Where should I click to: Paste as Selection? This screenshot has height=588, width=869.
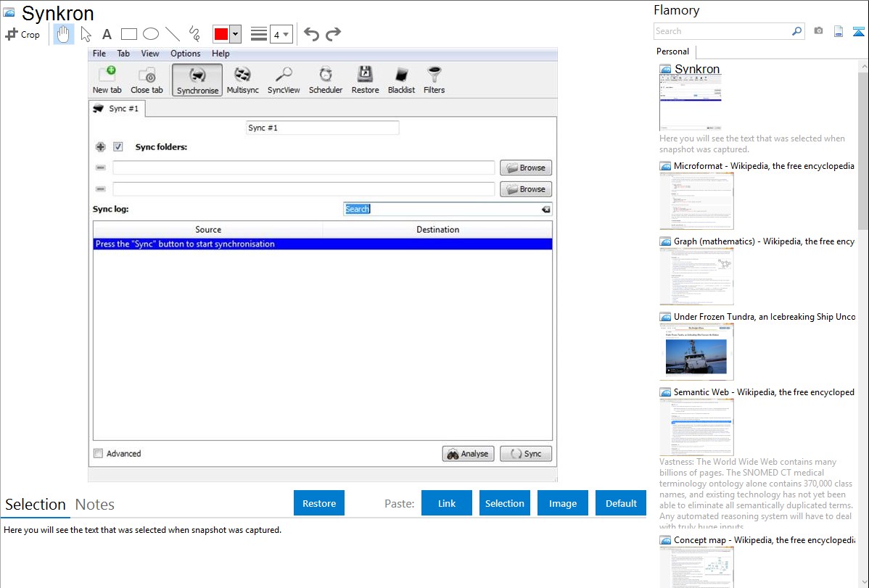tap(504, 503)
